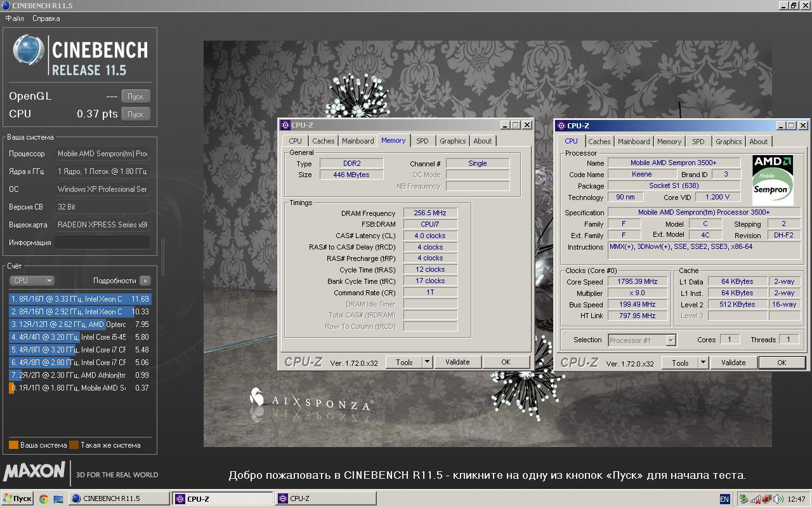This screenshot has width=812, height=508.
Task: Click the first green tray icon
Action: click(744, 499)
